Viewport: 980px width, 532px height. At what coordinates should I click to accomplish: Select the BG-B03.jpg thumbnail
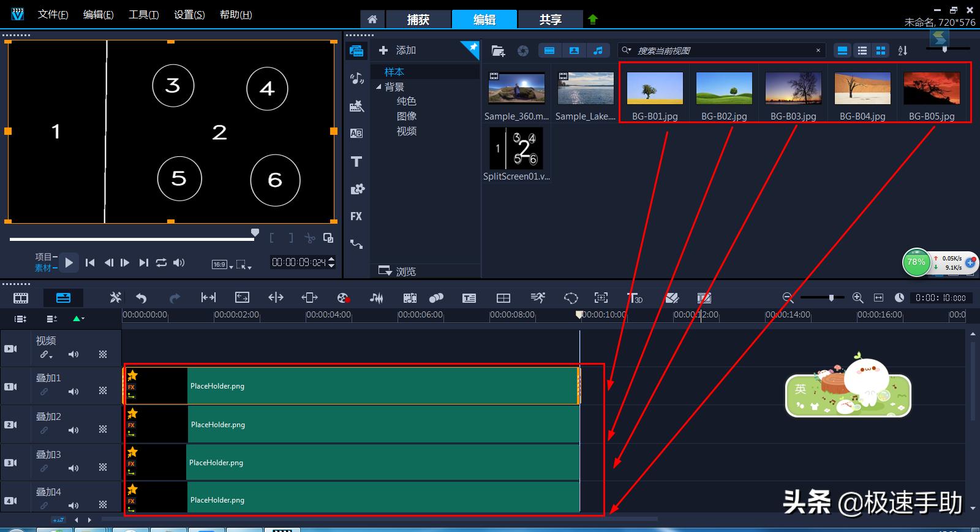click(793, 89)
